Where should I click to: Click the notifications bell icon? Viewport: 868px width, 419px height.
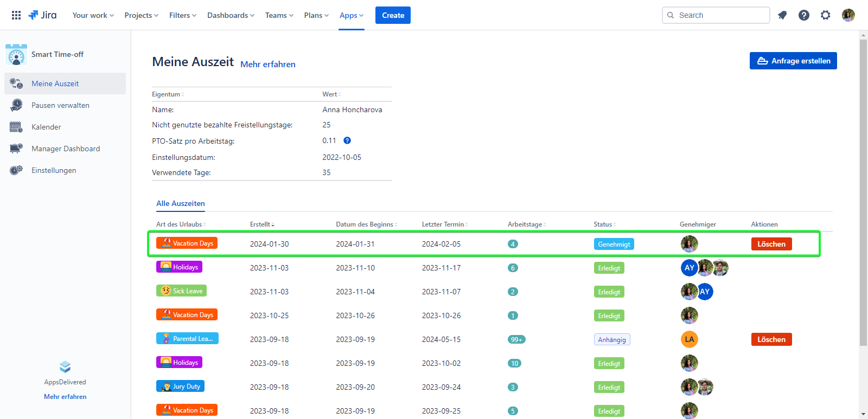click(782, 15)
